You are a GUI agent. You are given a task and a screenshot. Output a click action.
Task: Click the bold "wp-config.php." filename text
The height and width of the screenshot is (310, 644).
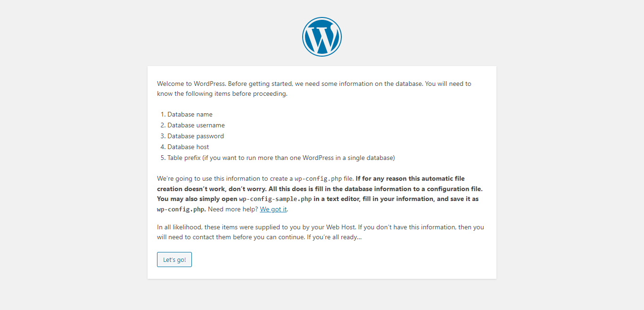click(181, 209)
